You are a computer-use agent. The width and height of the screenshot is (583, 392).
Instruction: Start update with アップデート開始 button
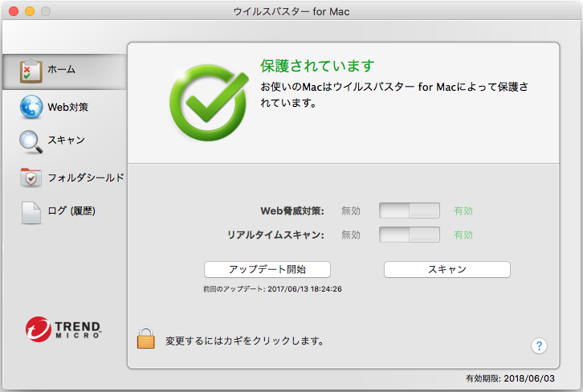coord(267,269)
